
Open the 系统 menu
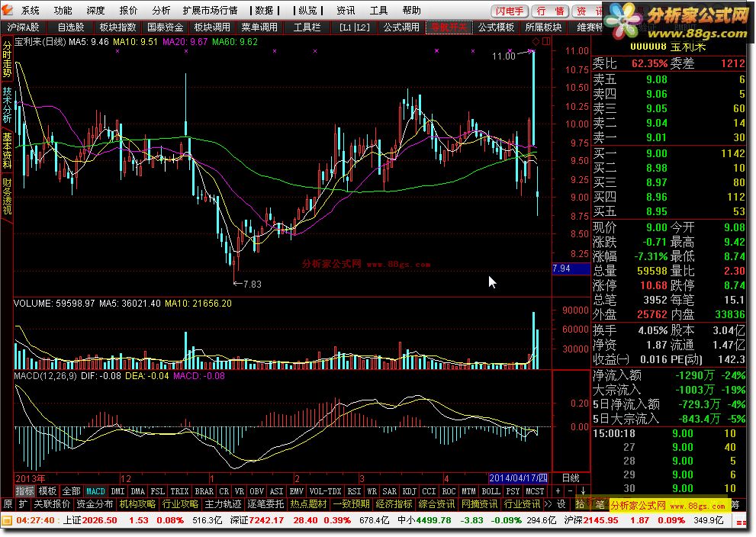(x=30, y=11)
